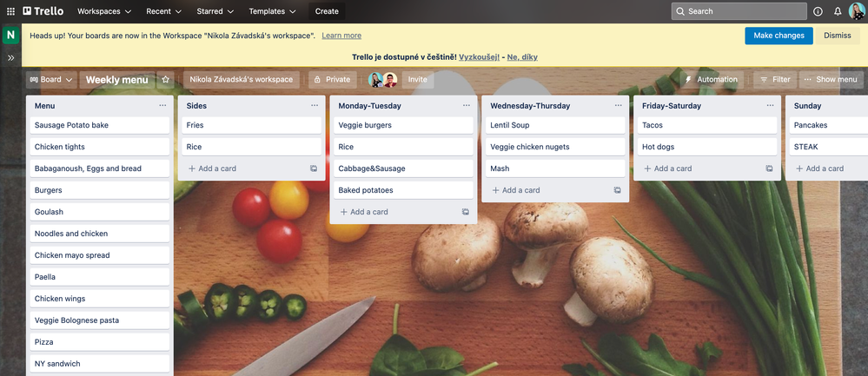Open the Templates dropdown menu
The image size is (868, 376).
[x=272, y=11]
